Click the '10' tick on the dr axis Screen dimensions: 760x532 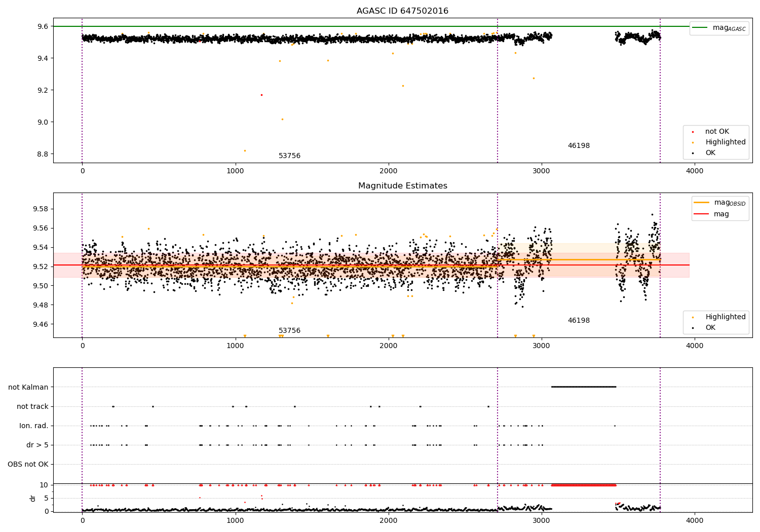coord(44,485)
